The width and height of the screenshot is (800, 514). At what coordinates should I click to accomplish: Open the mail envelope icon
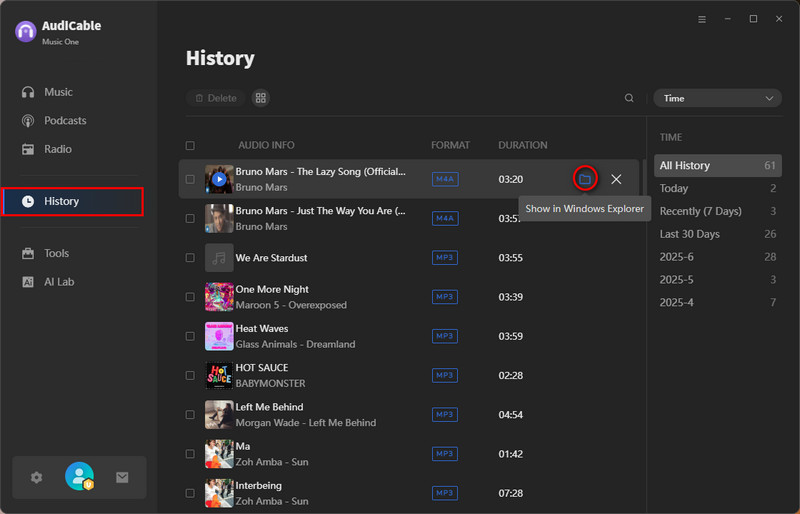(122, 477)
